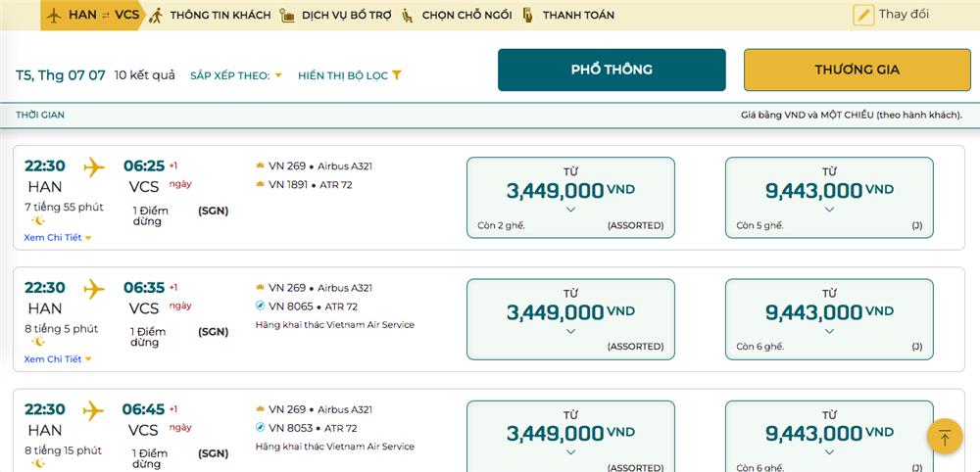
Task: Click the filter funnel icon
Action: click(x=397, y=75)
